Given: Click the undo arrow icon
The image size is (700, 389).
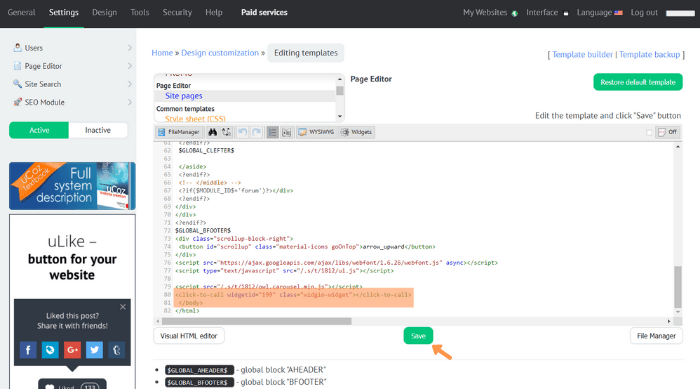Looking at the screenshot, I should point(242,132).
